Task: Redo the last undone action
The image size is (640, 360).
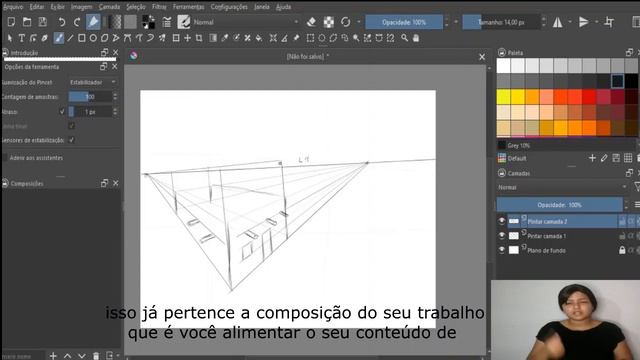Action: tap(77, 22)
